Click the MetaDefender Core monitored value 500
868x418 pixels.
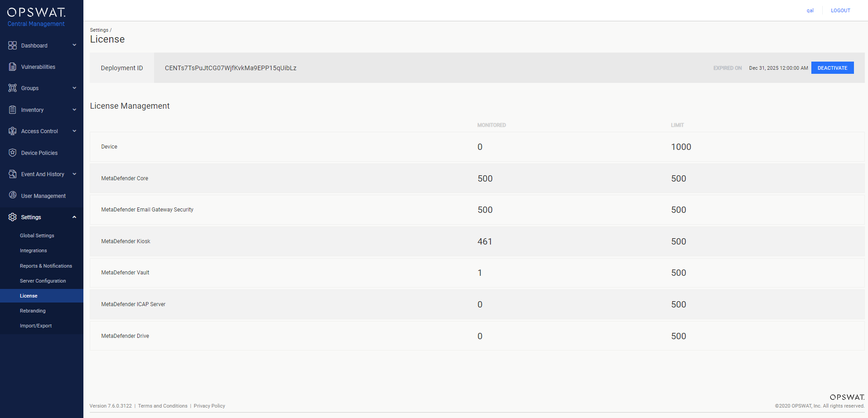click(x=485, y=178)
